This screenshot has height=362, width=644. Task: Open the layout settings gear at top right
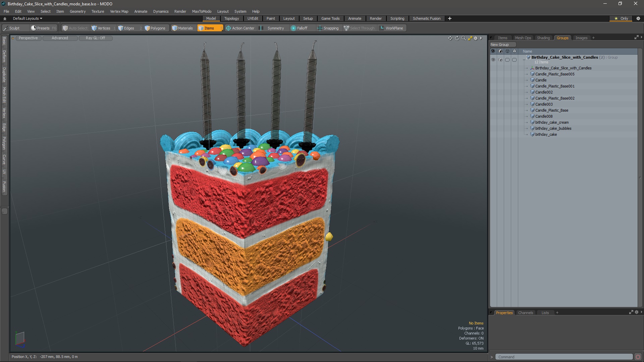pos(638,18)
